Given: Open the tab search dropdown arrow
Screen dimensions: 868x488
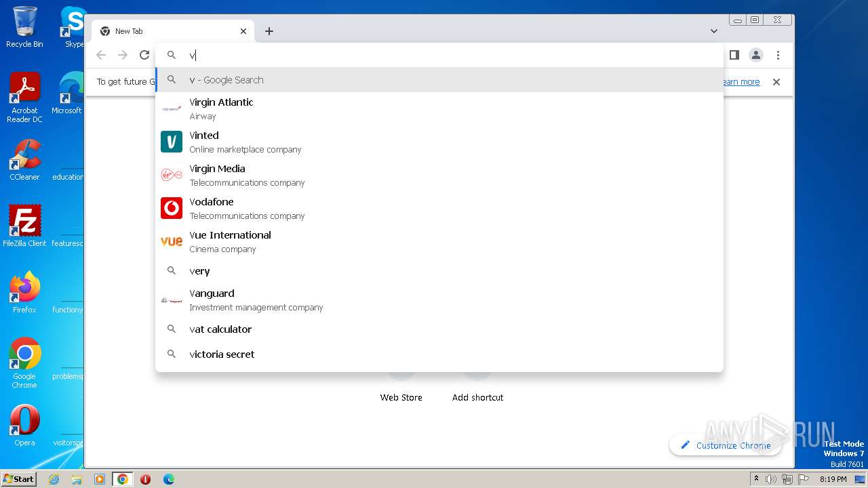Looking at the screenshot, I should tap(714, 31).
